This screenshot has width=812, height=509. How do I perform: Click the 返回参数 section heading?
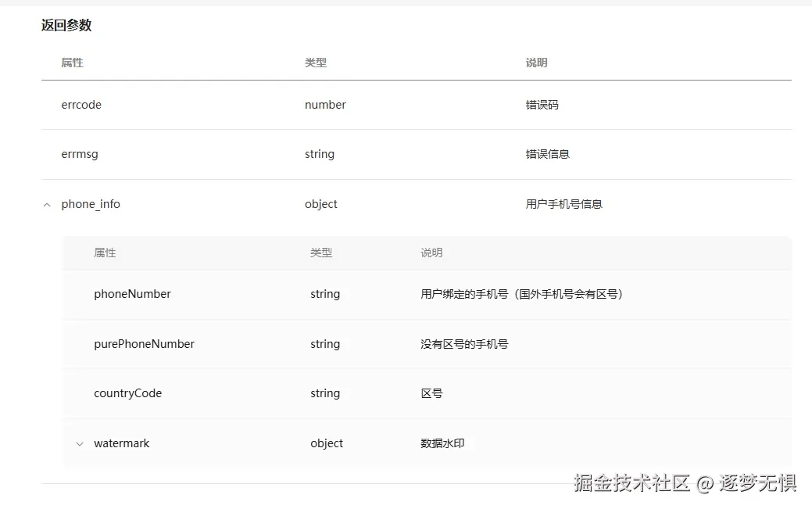(66, 25)
